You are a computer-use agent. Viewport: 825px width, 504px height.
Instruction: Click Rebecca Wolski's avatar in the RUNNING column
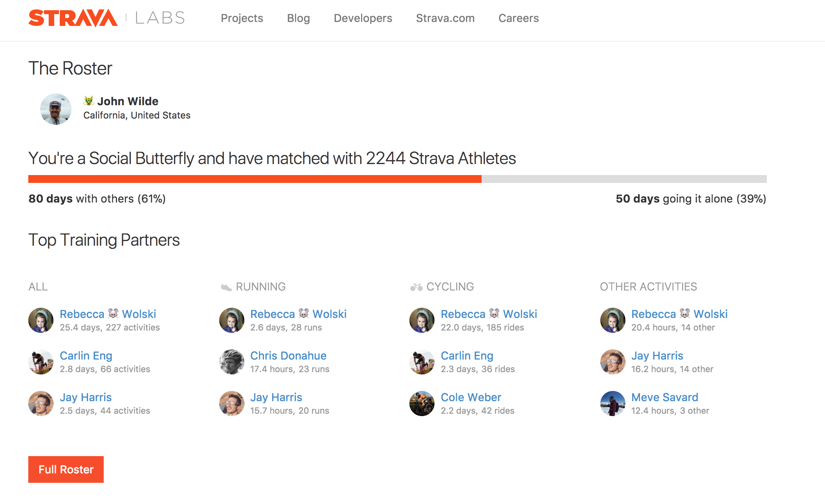(x=232, y=320)
